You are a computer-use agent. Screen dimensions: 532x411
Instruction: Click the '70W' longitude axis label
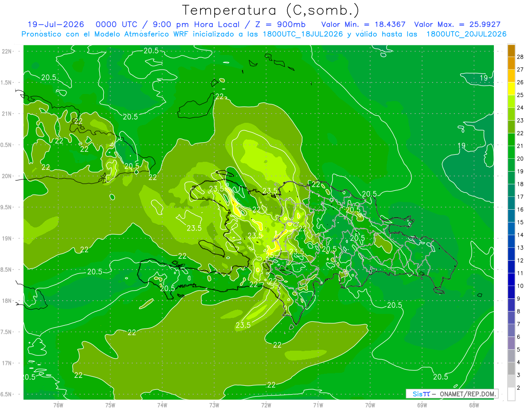(370, 405)
